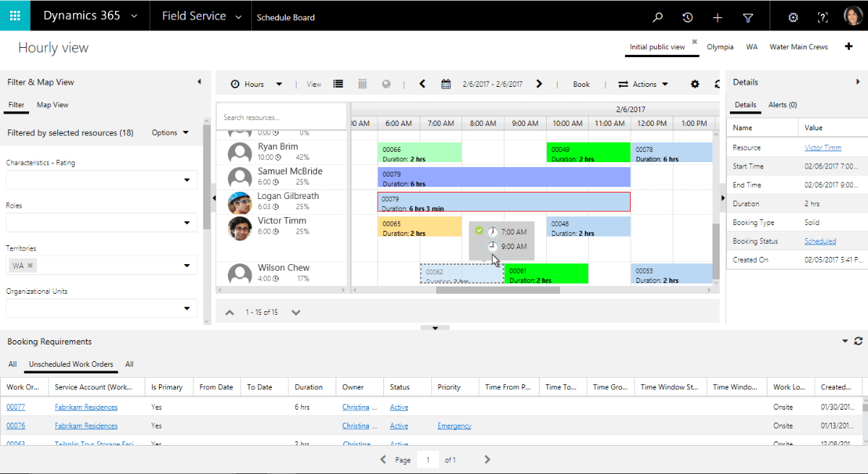This screenshot has width=868, height=474.
Task: Open schedule board settings gear
Action: [695, 84]
